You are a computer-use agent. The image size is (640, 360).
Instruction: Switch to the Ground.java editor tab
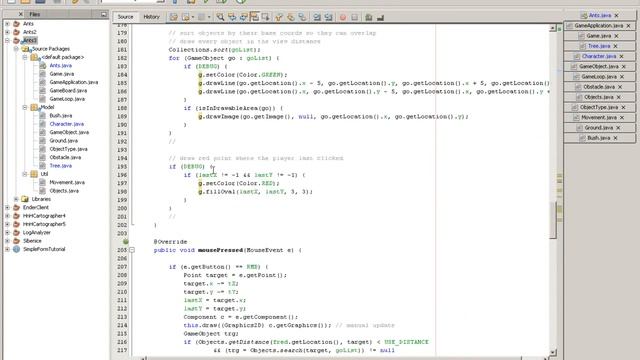(x=599, y=128)
